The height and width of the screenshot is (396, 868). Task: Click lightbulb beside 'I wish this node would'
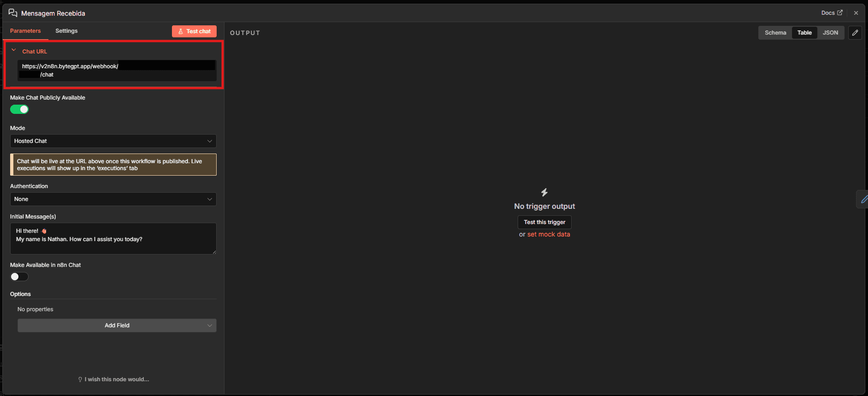[80, 379]
